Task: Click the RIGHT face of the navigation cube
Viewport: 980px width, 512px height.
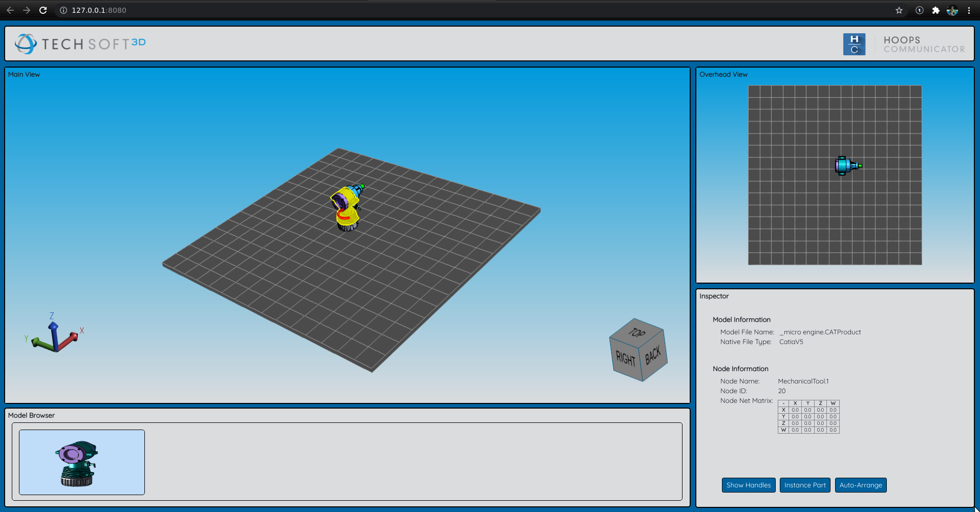Action: coord(624,357)
